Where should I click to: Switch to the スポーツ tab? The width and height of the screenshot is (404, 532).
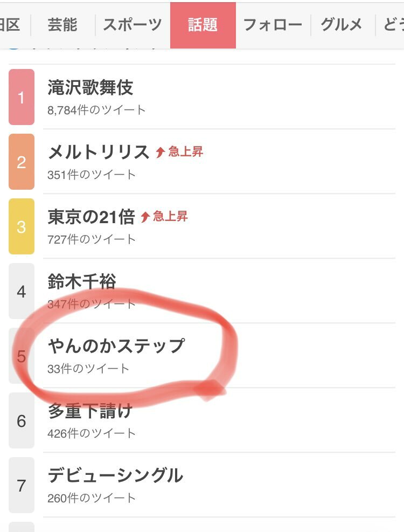click(x=133, y=25)
